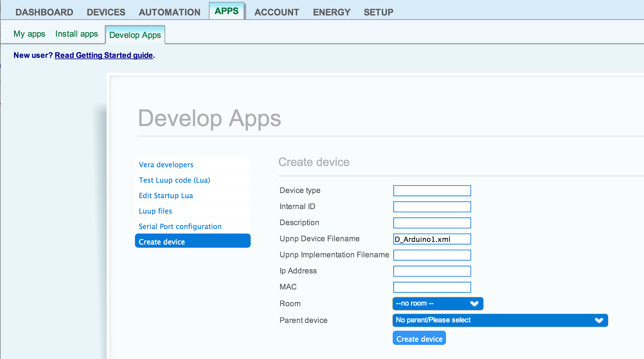Open Vera developers in sidebar
644x359 pixels.
[x=166, y=164]
